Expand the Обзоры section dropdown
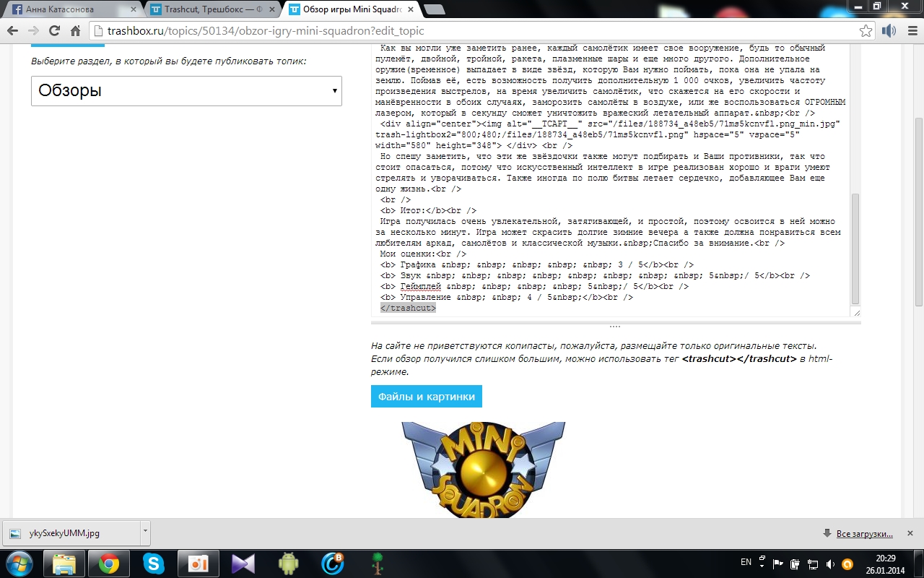This screenshot has height=578, width=924. (x=186, y=91)
